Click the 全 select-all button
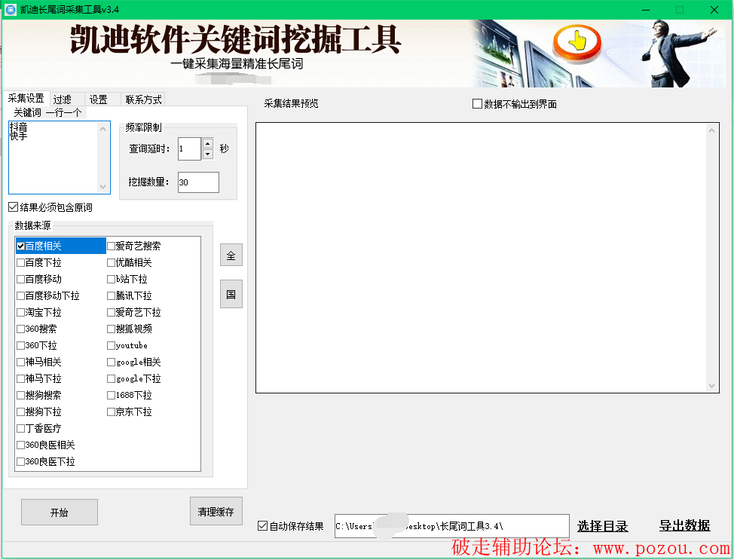The image size is (734, 560). tap(231, 256)
